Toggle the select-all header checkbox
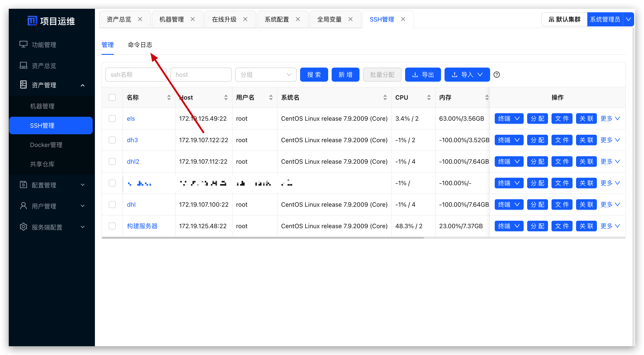Viewport: 644px width, 355px height. coord(112,97)
